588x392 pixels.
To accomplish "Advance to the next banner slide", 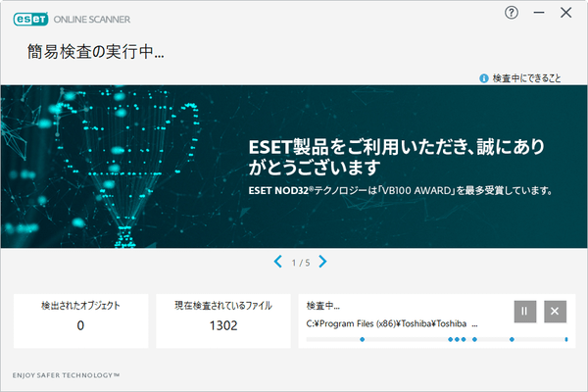I will [x=322, y=262].
